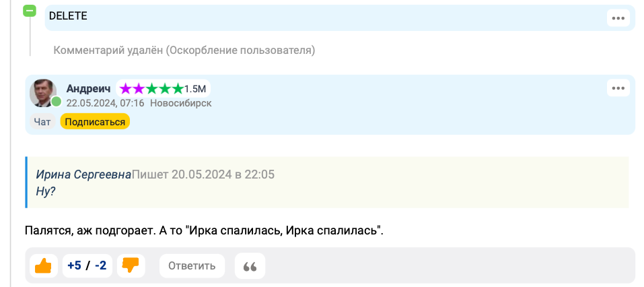Click quoted author Ирина Сергеевна

click(83, 174)
